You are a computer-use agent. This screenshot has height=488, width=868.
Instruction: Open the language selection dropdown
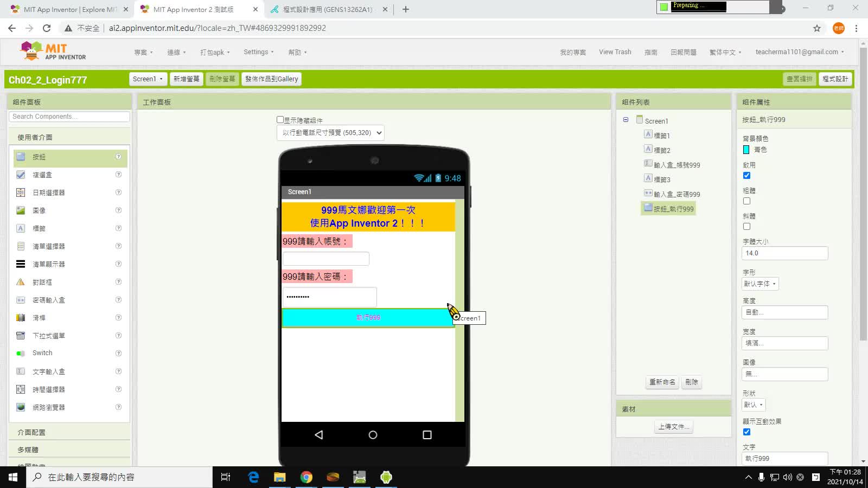[x=725, y=52]
